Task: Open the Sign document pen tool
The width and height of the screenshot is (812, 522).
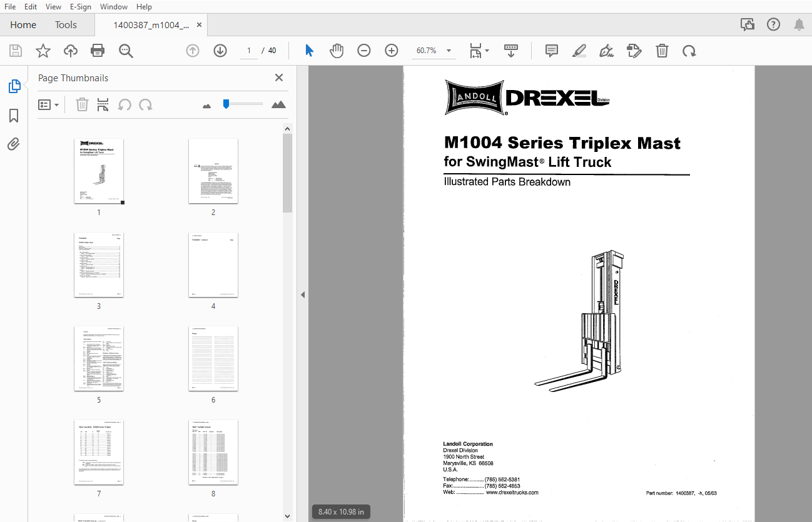Action: [x=606, y=51]
